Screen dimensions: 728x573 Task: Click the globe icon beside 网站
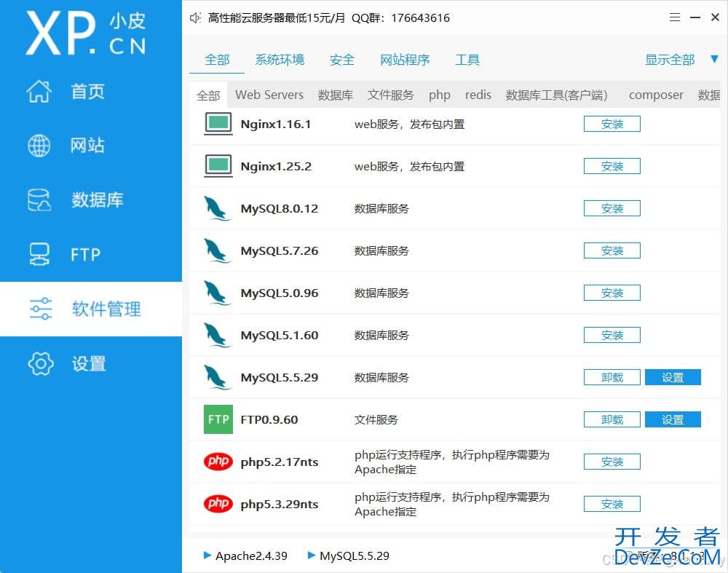point(39,146)
